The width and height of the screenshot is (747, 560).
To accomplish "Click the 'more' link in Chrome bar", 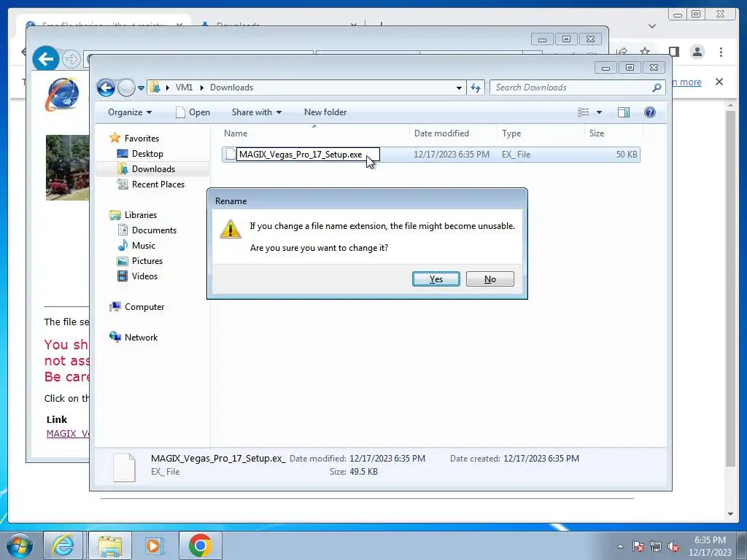I will [x=686, y=82].
